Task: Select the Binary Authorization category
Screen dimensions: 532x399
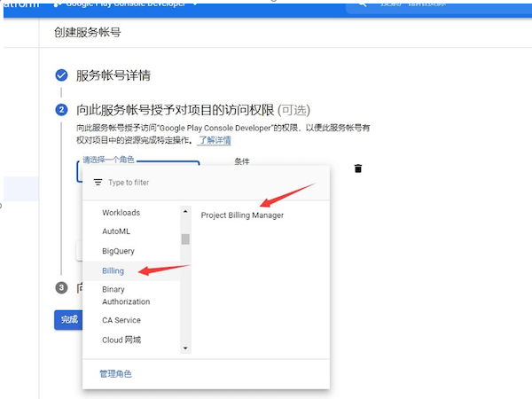Action: (x=126, y=295)
